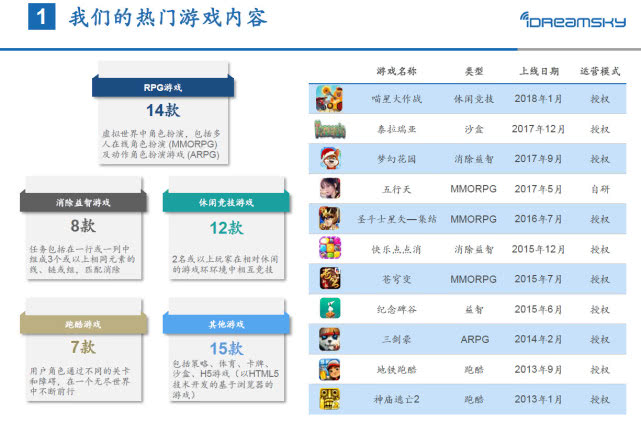Click the date 2013年1月
This screenshot has height=424, width=641.
pyautogui.click(x=538, y=399)
